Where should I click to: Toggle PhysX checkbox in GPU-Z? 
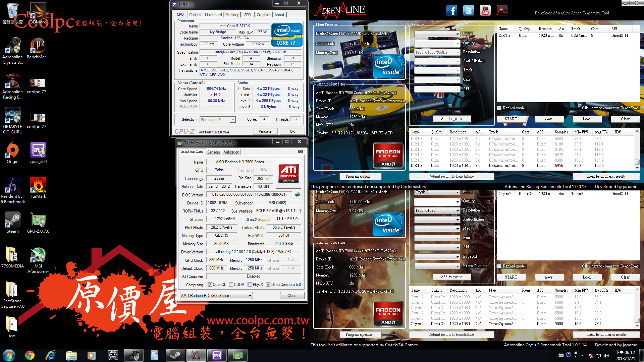tap(250, 285)
